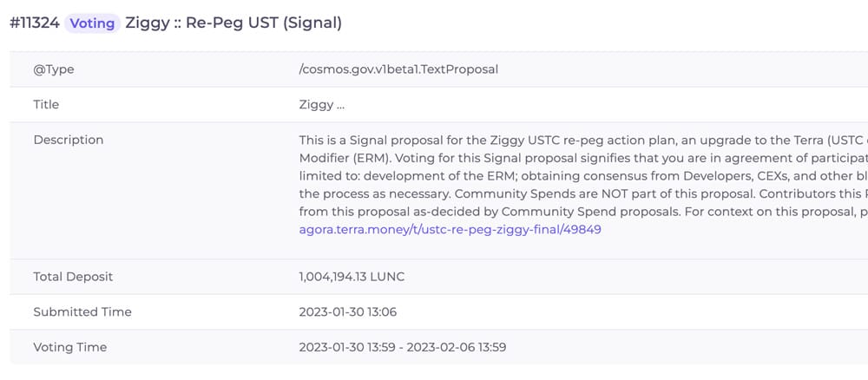Select the Title row label
The image size is (868, 380).
tap(46, 104)
